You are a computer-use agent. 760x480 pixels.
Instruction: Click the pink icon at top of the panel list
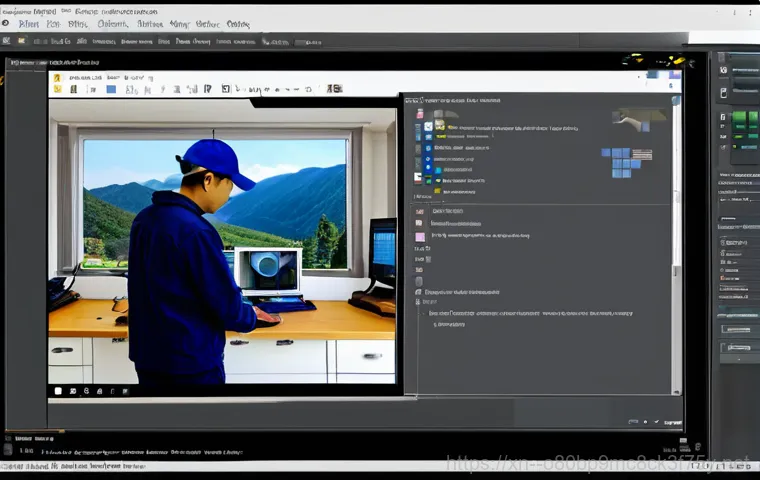(x=420, y=114)
